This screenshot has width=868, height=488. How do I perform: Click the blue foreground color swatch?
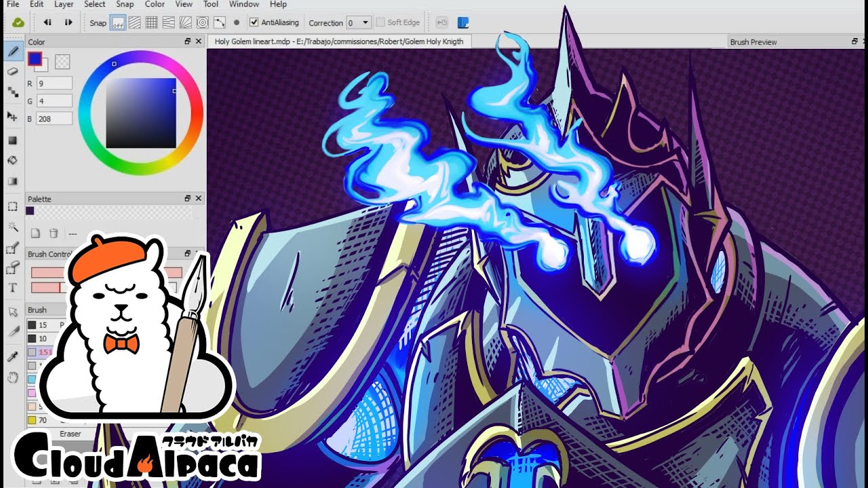[x=35, y=59]
